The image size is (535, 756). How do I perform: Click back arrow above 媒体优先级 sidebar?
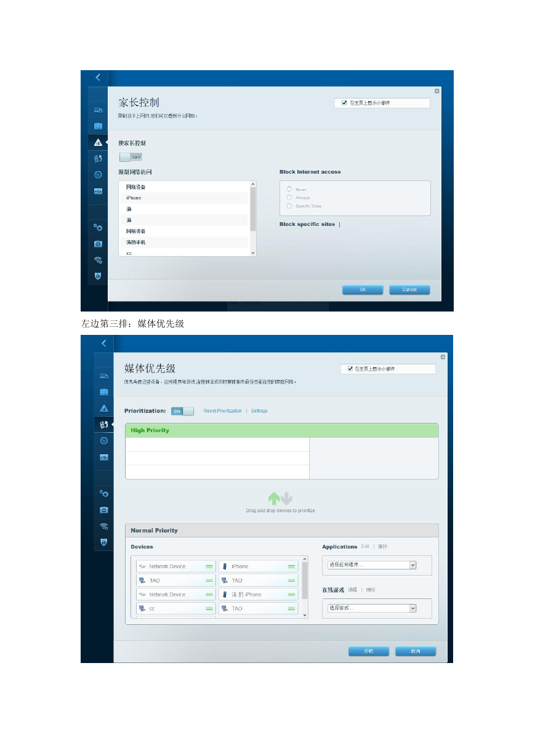104,343
